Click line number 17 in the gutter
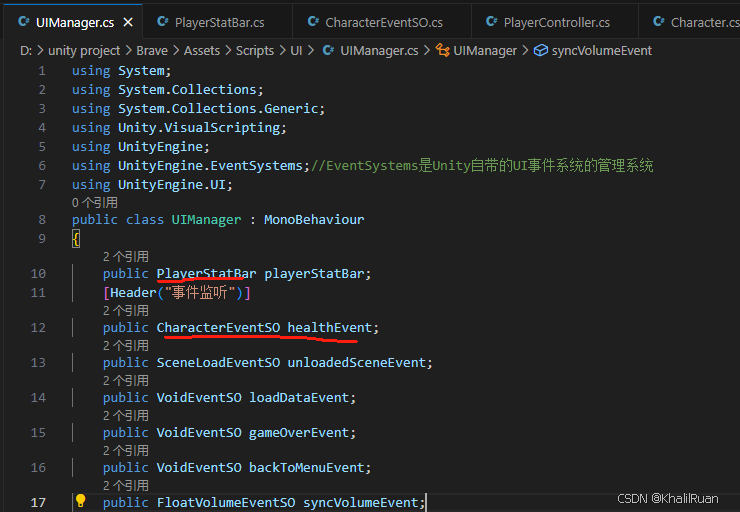The height and width of the screenshot is (512, 740). 38,503
